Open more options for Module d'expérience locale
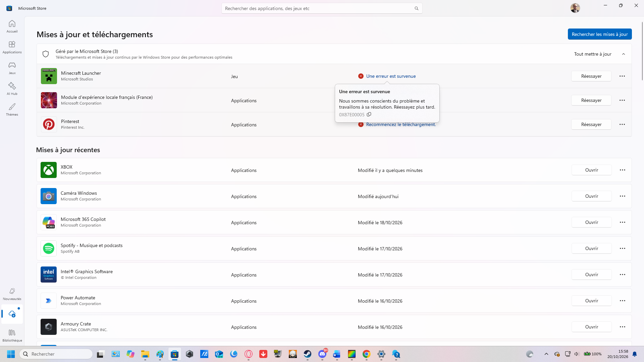 pos(622,100)
